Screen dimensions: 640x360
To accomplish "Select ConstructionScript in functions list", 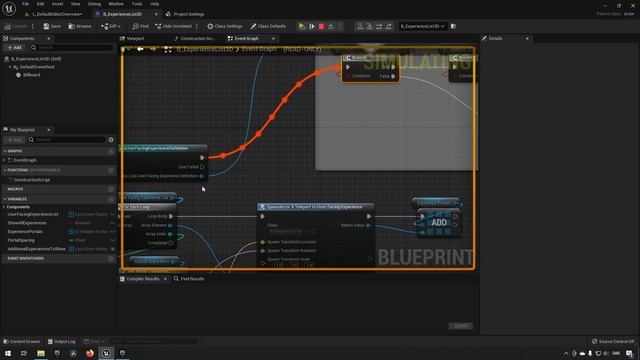I will [x=31, y=180].
